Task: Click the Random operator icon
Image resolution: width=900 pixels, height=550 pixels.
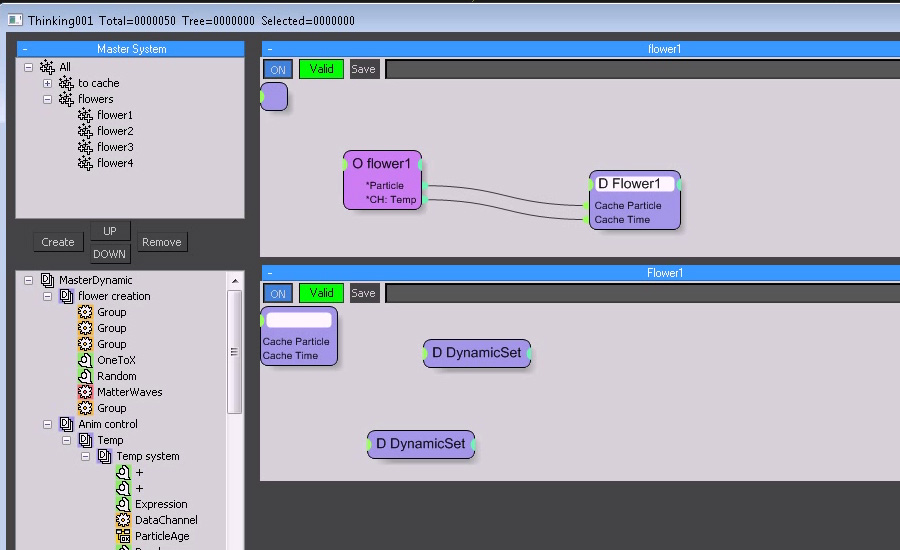Action: click(x=85, y=376)
